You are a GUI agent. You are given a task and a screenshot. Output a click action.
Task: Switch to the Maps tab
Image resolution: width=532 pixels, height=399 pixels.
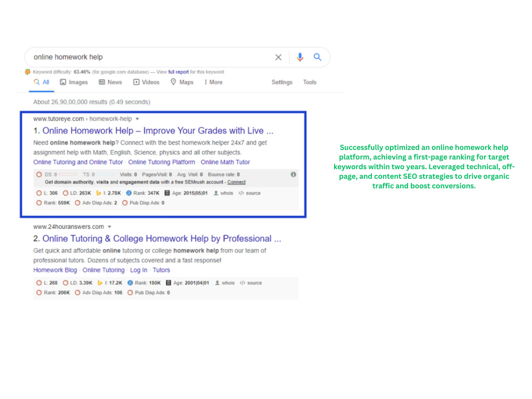point(182,82)
